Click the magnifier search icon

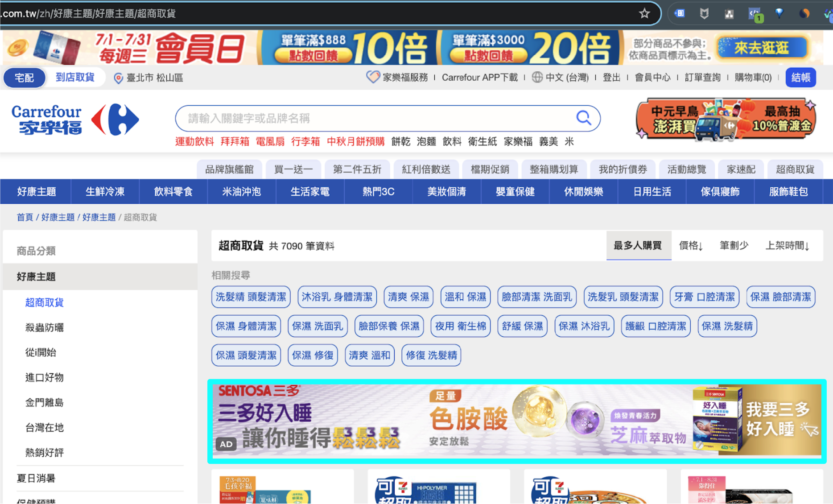(583, 118)
